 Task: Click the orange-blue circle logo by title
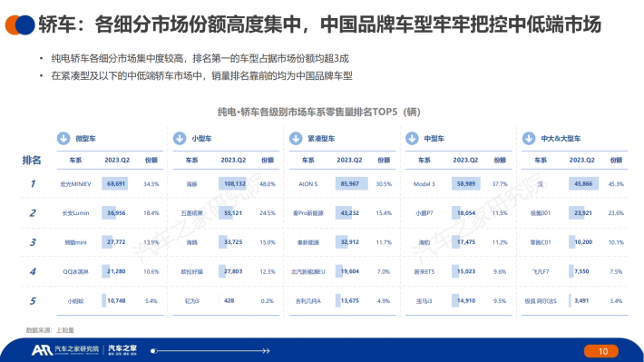click(20, 24)
